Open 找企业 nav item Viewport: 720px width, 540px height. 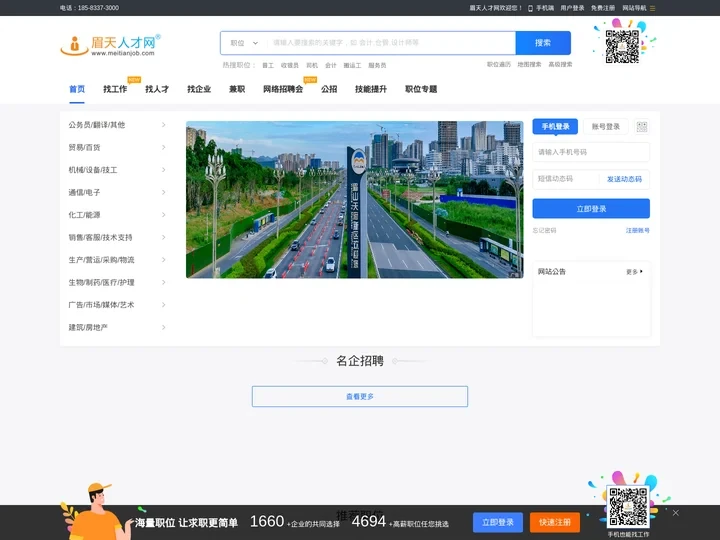(199, 89)
